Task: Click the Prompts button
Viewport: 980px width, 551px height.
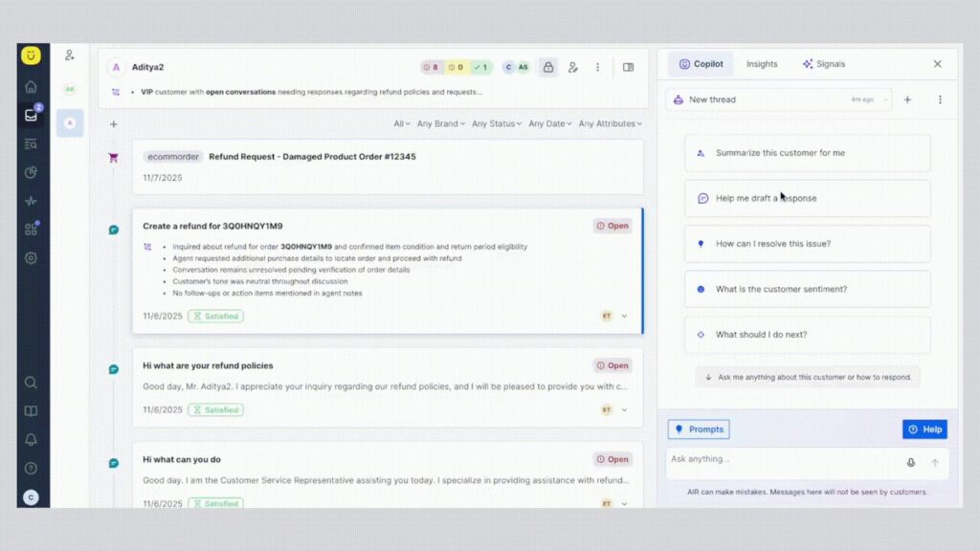Action: (699, 430)
